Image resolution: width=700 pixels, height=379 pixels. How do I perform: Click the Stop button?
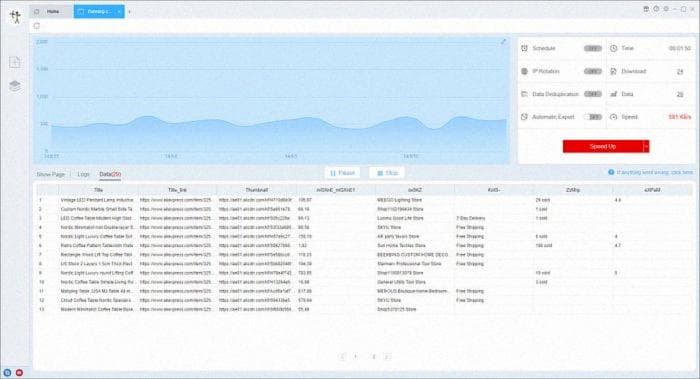coord(387,173)
